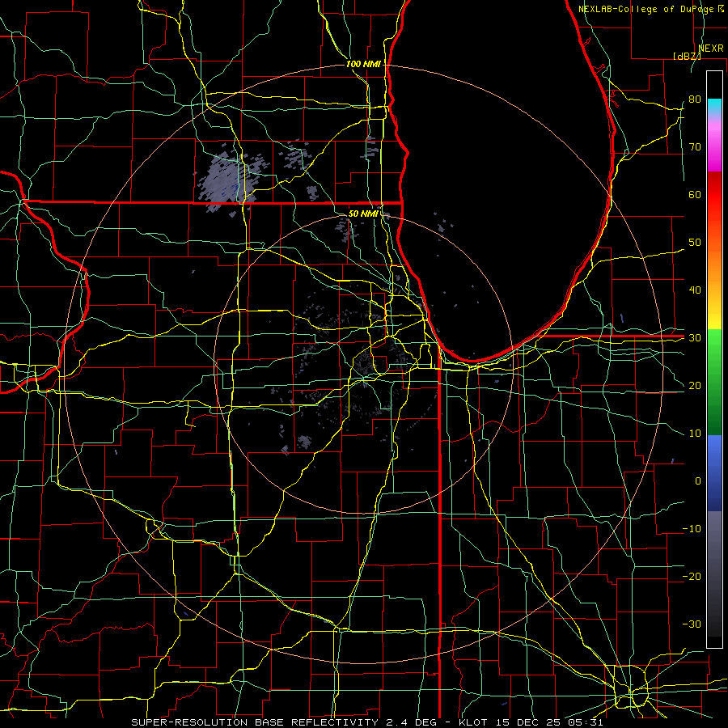Click the -10 value on the dBZ scale

[x=692, y=529]
